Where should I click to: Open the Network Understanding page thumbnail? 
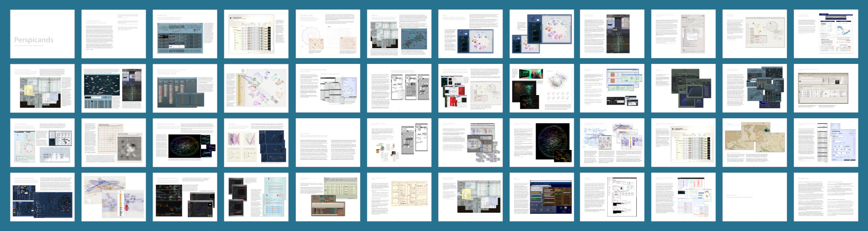click(x=43, y=197)
